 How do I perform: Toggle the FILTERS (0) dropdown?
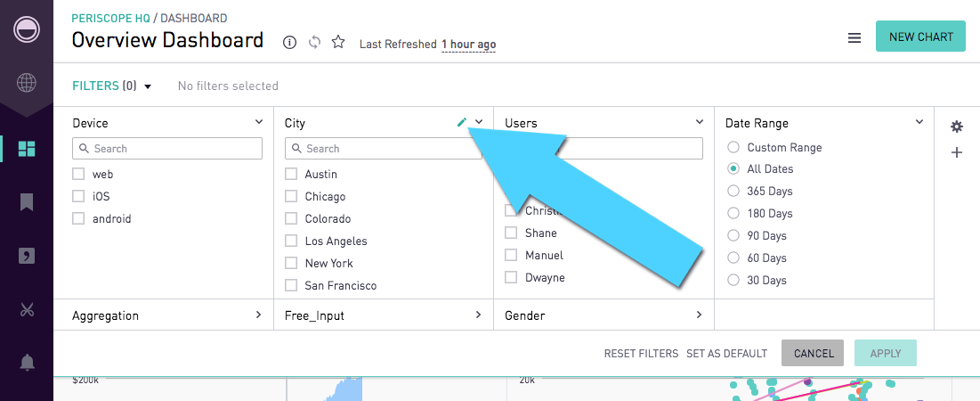(x=112, y=86)
